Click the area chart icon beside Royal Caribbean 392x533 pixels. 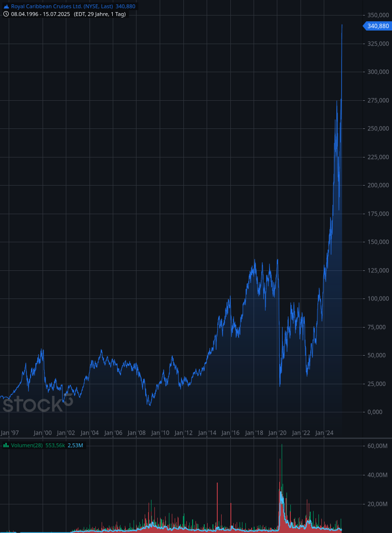[6, 6]
